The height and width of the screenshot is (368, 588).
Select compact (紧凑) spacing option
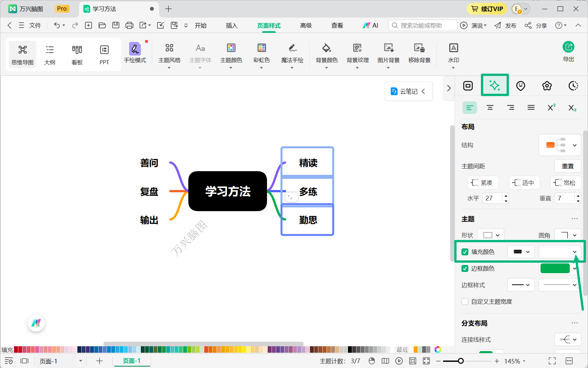(x=483, y=183)
